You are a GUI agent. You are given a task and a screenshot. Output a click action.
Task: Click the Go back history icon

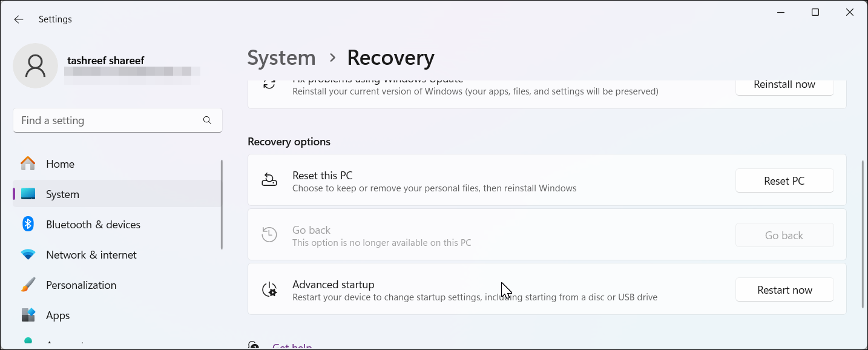tap(269, 235)
